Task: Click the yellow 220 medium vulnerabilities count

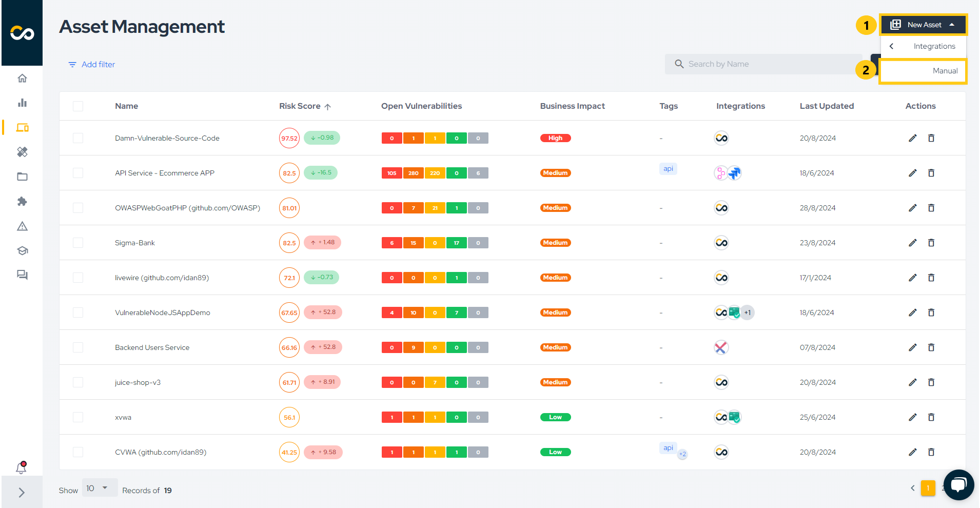Action: pos(435,173)
